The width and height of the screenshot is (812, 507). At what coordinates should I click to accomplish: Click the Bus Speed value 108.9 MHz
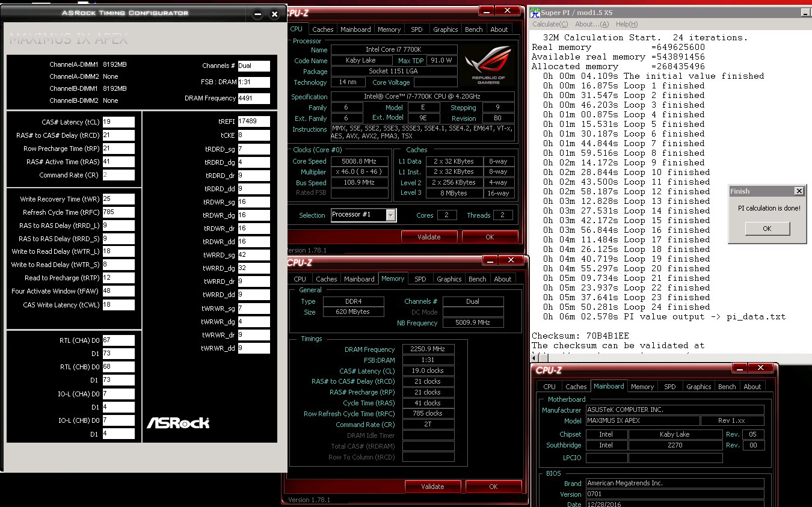point(360,182)
